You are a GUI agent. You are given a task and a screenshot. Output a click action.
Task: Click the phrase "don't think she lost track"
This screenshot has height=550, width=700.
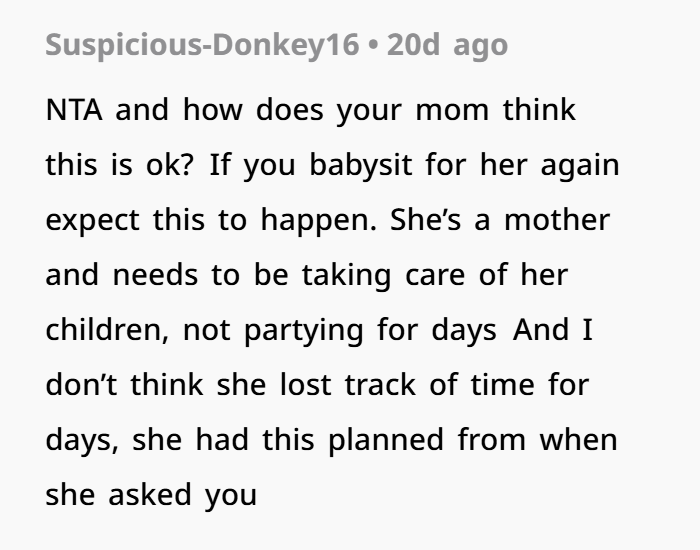pyautogui.click(x=231, y=385)
